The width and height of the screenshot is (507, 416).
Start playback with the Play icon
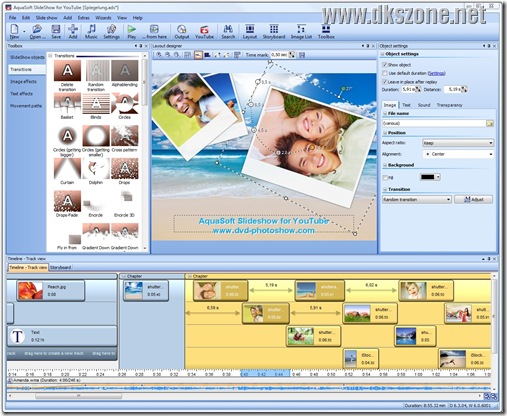[132, 31]
